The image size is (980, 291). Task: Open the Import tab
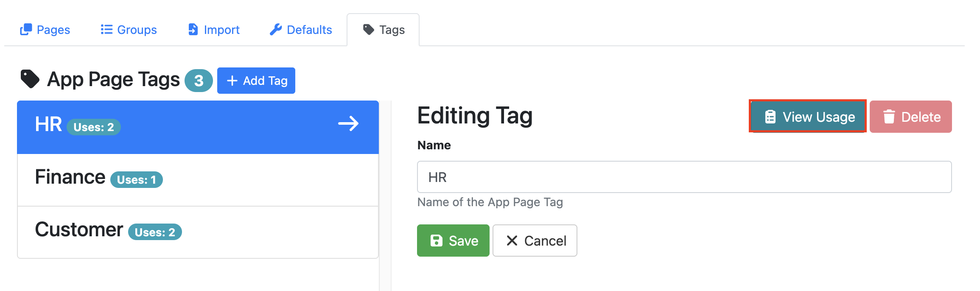[213, 30]
